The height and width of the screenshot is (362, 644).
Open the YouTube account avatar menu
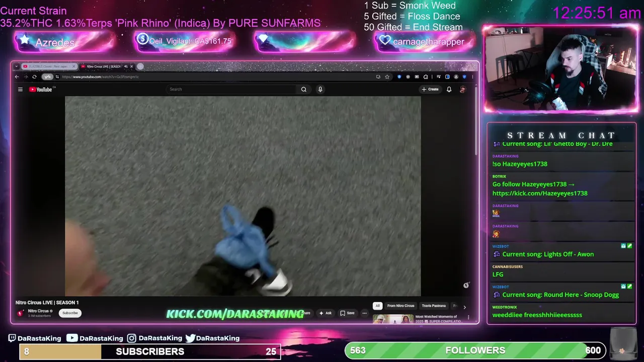click(462, 89)
